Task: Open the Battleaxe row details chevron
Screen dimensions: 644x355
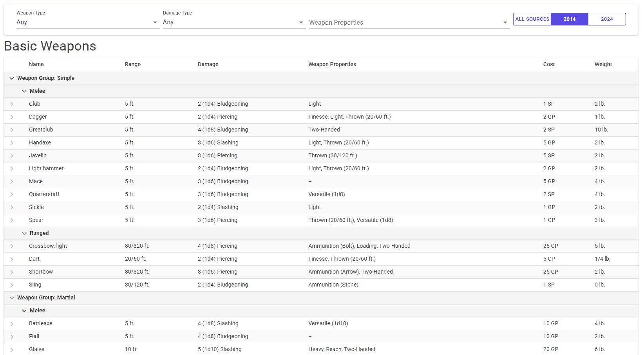Action: [x=12, y=323]
